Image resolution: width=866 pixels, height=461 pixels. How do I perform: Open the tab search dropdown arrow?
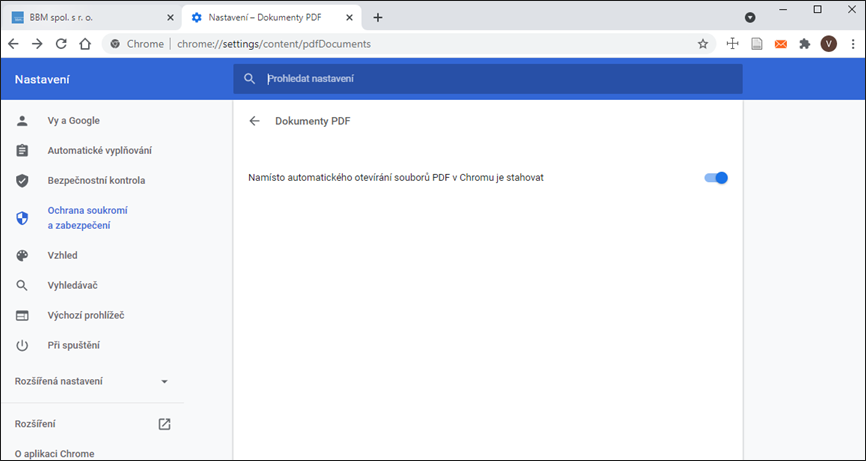tap(750, 18)
